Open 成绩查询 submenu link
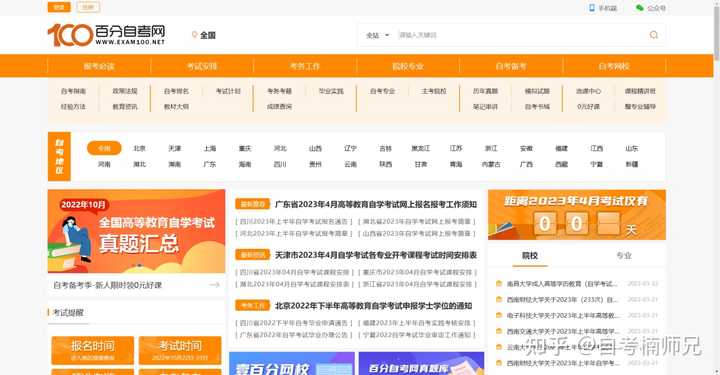Viewport: 720px width, 375px height. [280, 106]
